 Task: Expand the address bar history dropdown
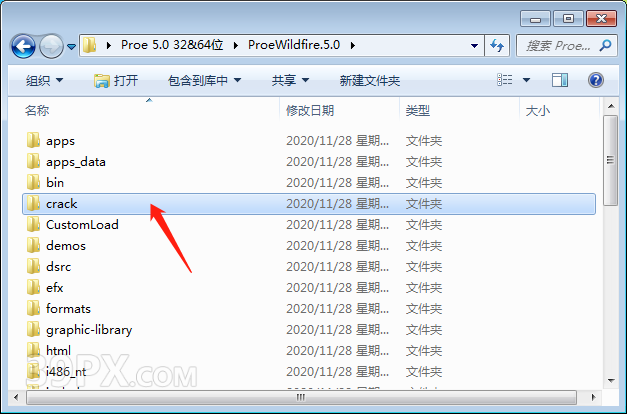pyautogui.click(x=474, y=46)
